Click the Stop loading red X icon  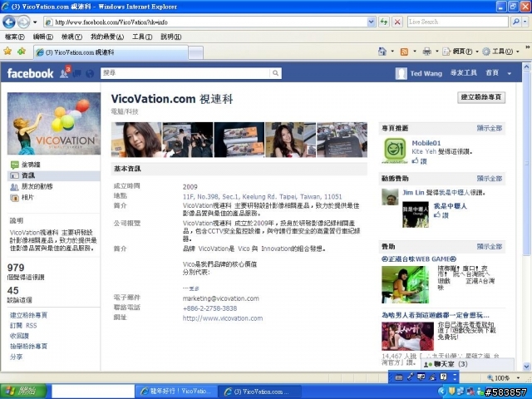click(397, 22)
